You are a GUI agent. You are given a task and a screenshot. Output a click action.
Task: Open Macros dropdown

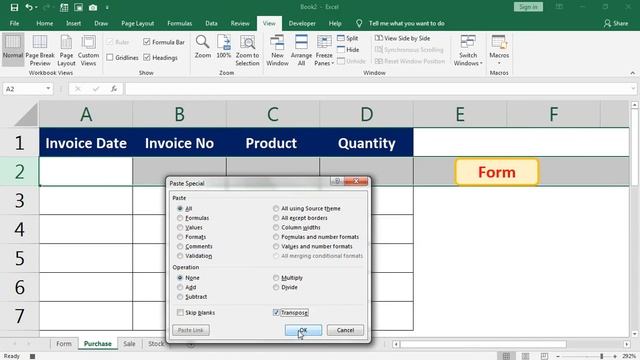point(499,51)
